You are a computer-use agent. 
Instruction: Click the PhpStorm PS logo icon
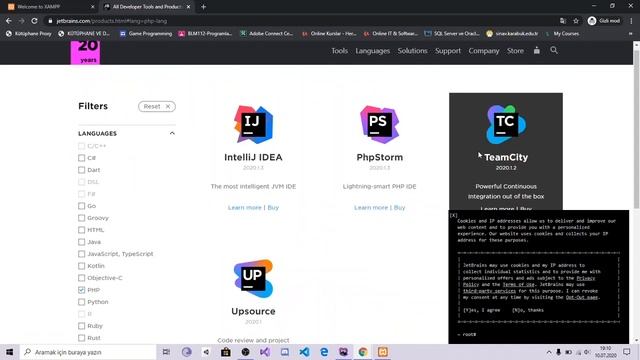point(379,124)
